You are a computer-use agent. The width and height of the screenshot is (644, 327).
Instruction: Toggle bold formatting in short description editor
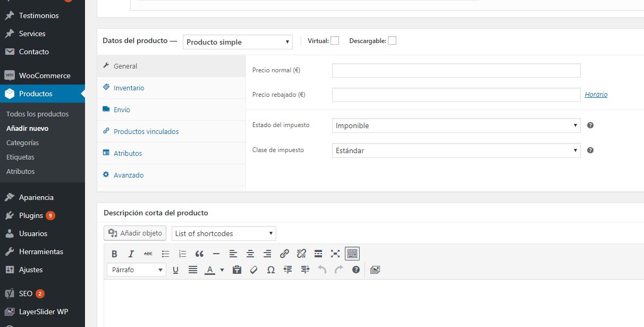[x=114, y=254]
